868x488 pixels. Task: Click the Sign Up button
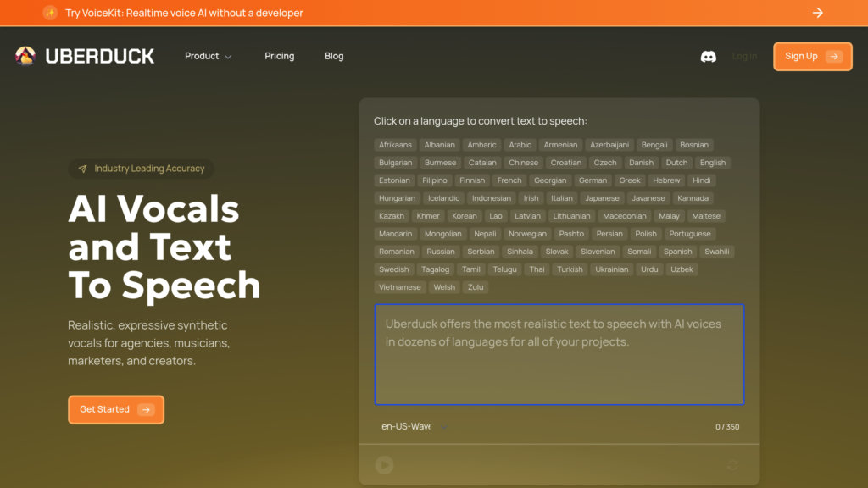pos(813,57)
